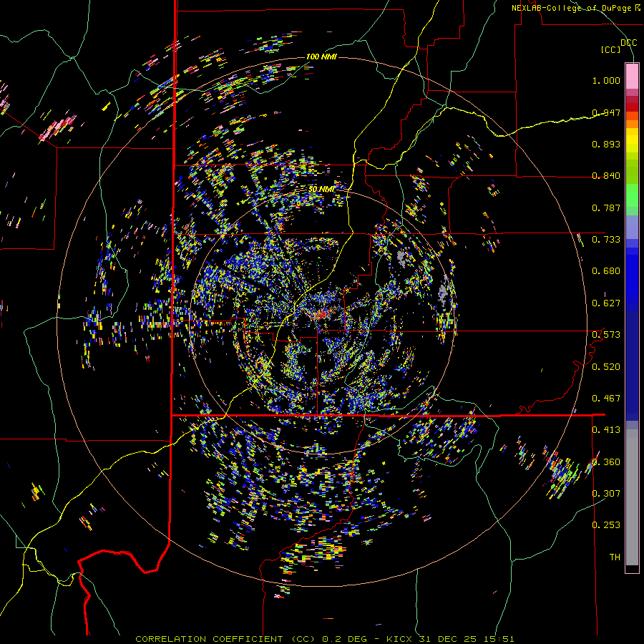The image size is (644, 644).
Task: Click the gray low-value band of color bar
Action: click(x=632, y=497)
